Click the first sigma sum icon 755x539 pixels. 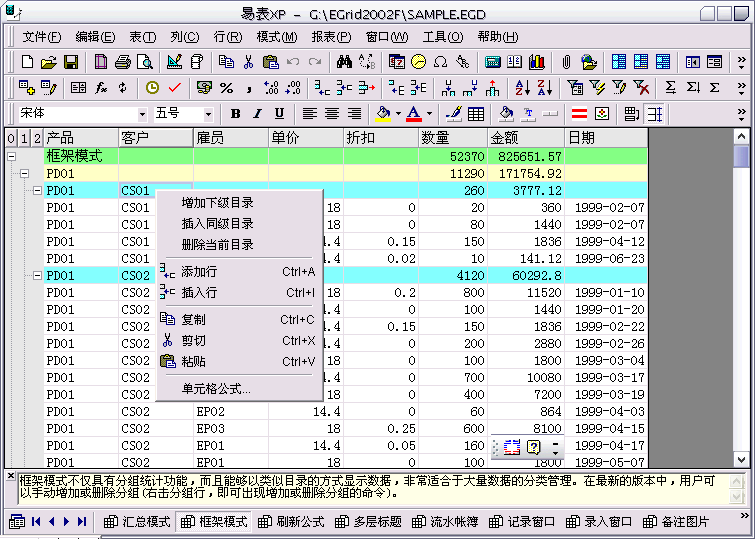pyautogui.click(x=670, y=88)
